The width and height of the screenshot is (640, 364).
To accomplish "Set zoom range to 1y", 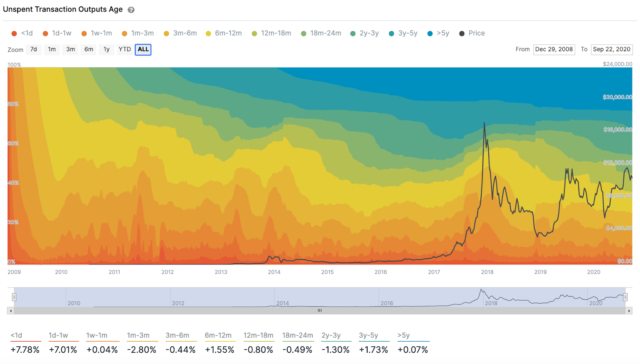I will [x=106, y=49].
